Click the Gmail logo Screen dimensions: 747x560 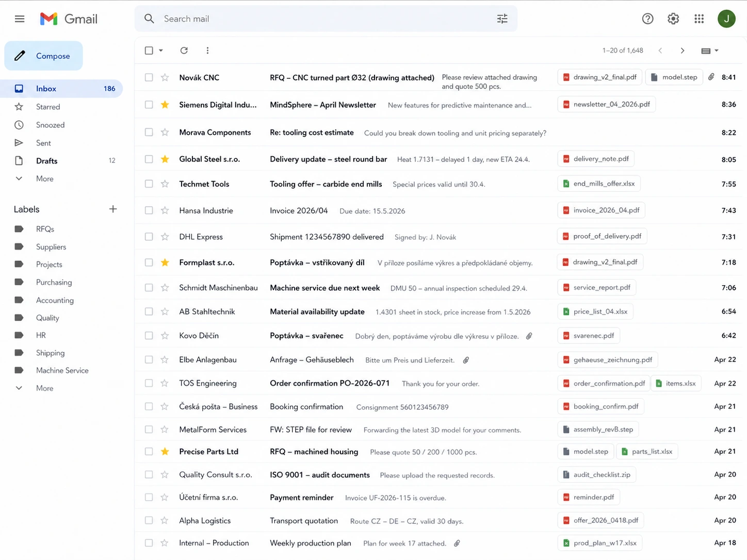pos(69,19)
